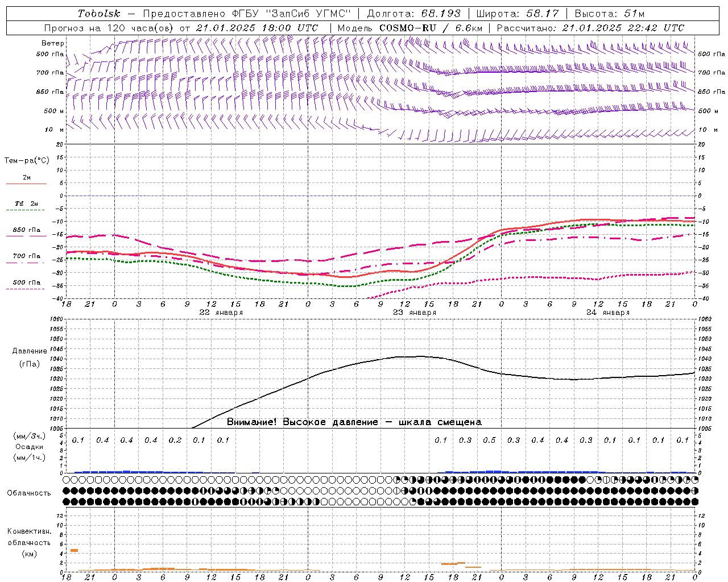Click the Модель COSMO-RU / 6.6км label

click(410, 28)
